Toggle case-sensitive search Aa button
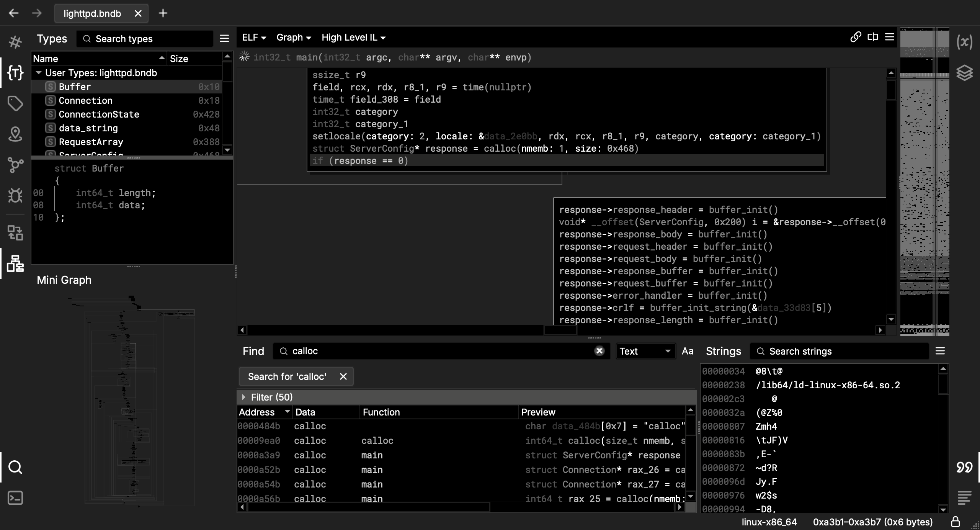The image size is (980, 530). click(687, 351)
